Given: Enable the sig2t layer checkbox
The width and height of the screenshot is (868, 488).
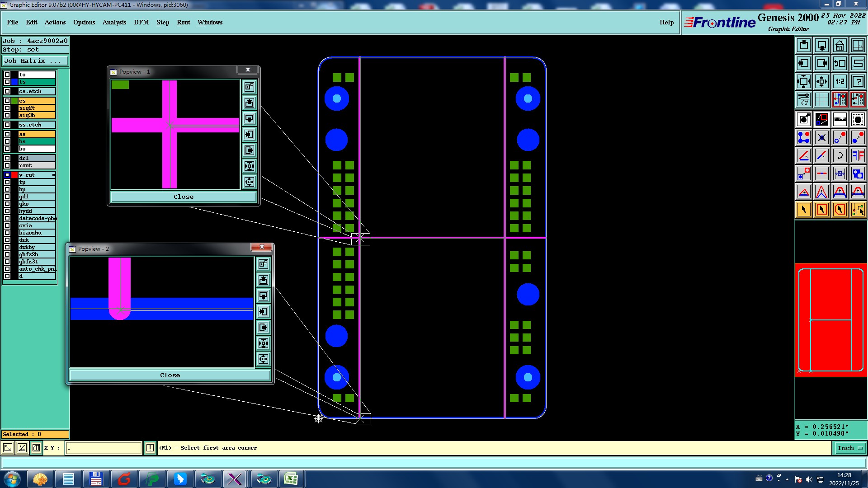Looking at the screenshot, I should pos(7,108).
